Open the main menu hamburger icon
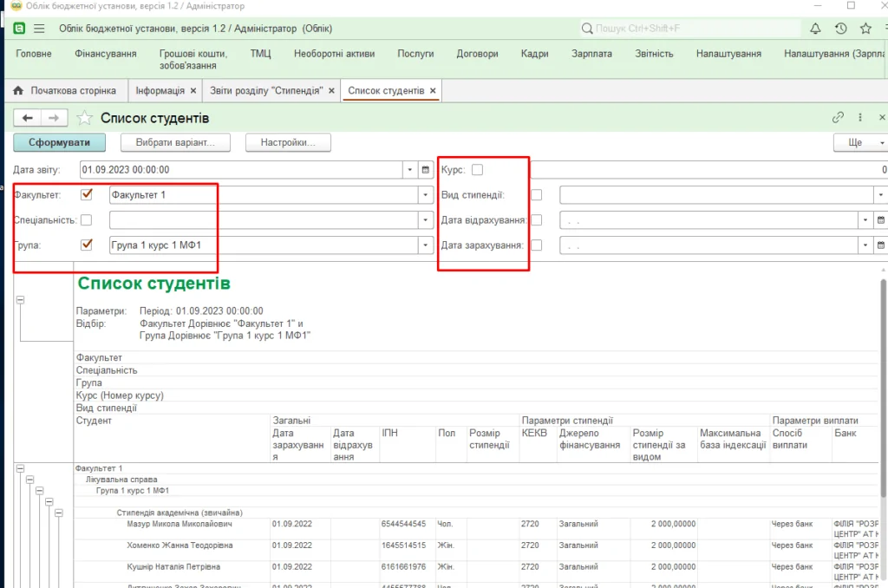 pyautogui.click(x=39, y=29)
